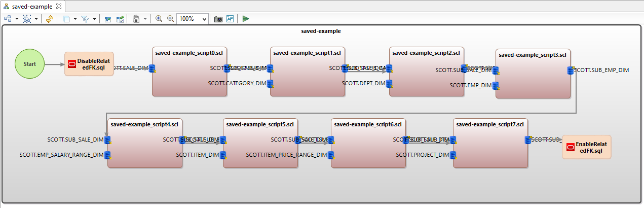Click the overlapping squares order icon
The height and width of the screenshot is (208, 644).
[66, 19]
